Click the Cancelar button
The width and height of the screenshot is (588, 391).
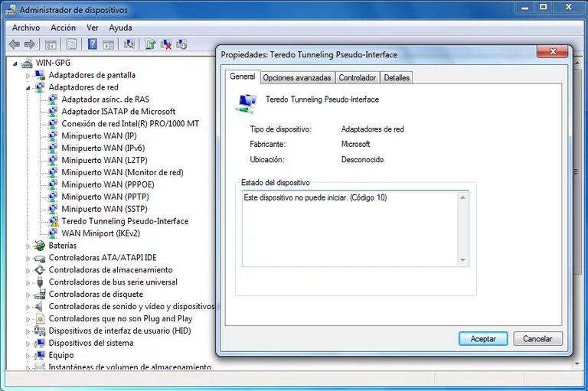pos(537,339)
